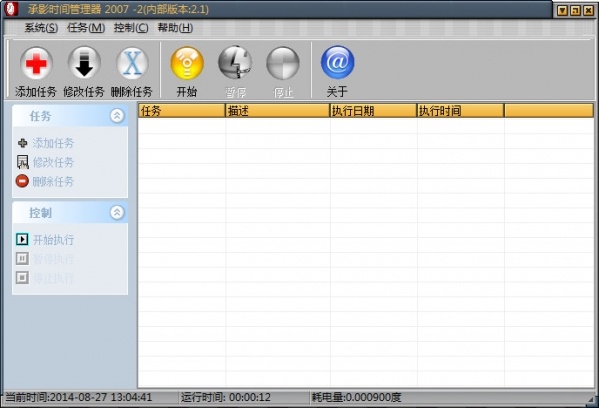This screenshot has height=408, width=599.
Task: Click 开始执行 in the control panel
Action: [53, 240]
